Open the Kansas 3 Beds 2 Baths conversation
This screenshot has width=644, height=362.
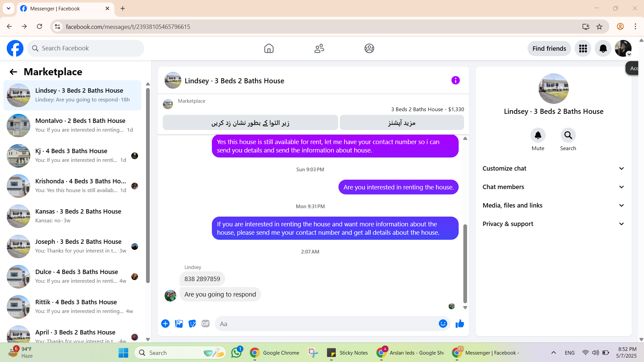click(72, 216)
